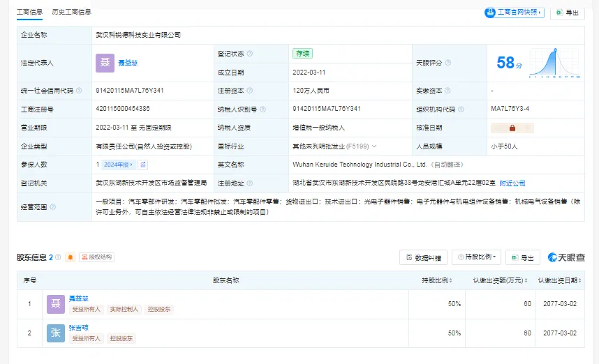Click the help icon next to 天眼评分
This screenshot has height=364, width=599.
click(x=448, y=63)
